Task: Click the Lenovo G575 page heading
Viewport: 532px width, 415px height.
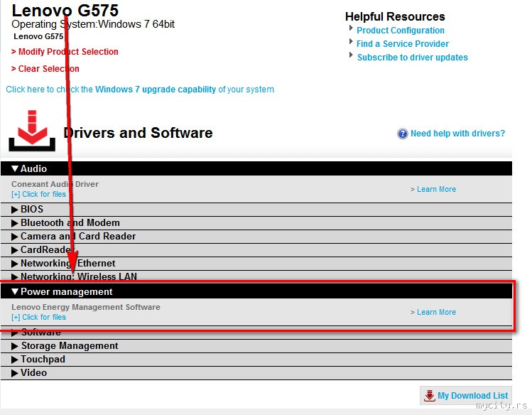Action: pyautogui.click(x=65, y=11)
